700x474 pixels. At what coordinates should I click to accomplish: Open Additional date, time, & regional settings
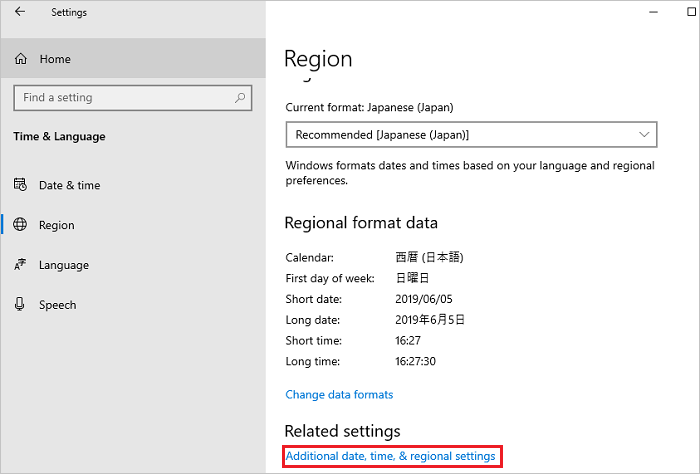(391, 456)
